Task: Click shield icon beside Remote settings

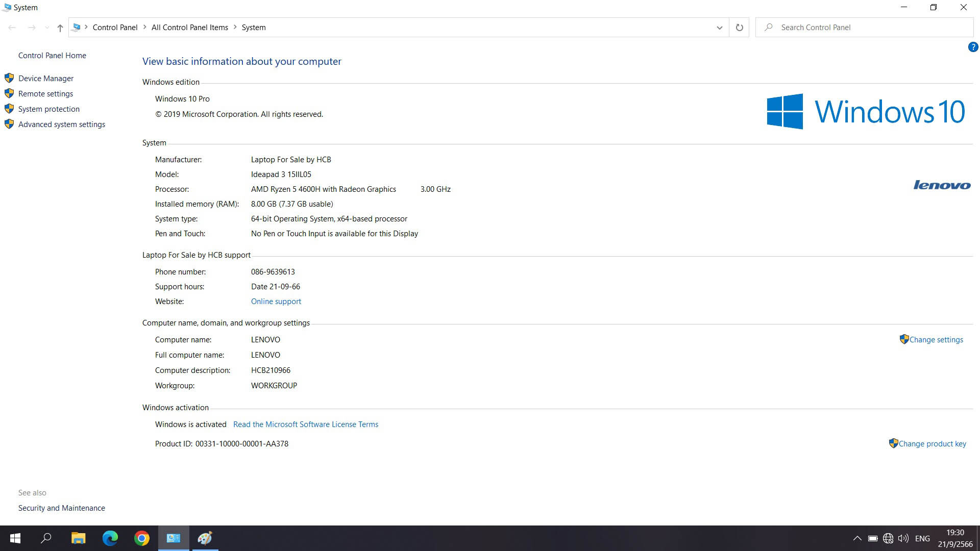Action: [x=9, y=93]
